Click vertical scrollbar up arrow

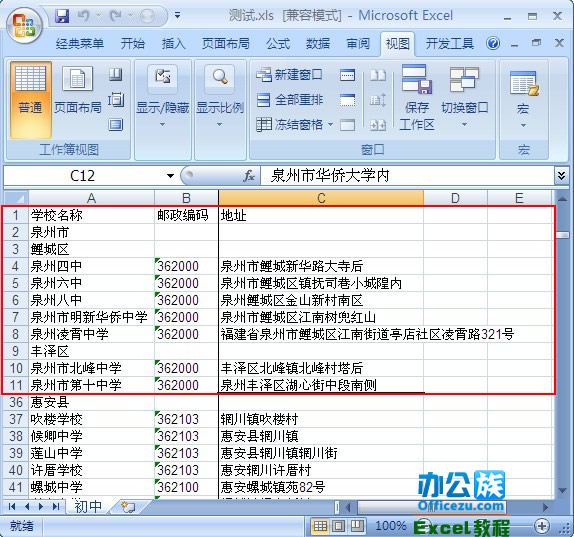(x=562, y=199)
